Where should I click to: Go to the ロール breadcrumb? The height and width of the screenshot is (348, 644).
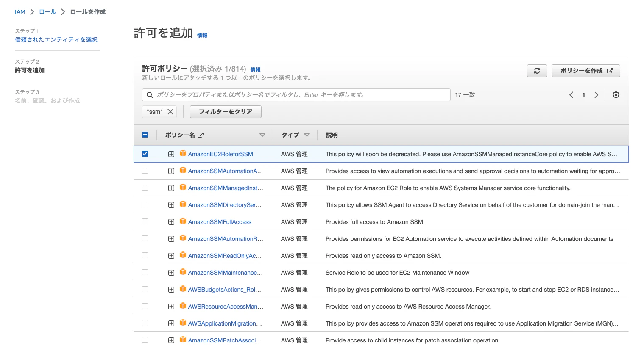[47, 12]
